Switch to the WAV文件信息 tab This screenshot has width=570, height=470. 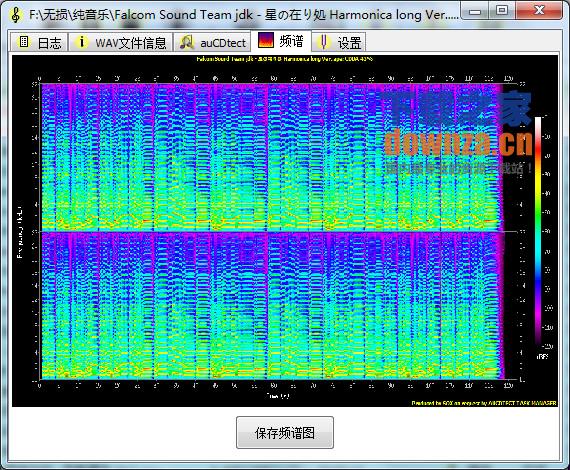pos(121,42)
